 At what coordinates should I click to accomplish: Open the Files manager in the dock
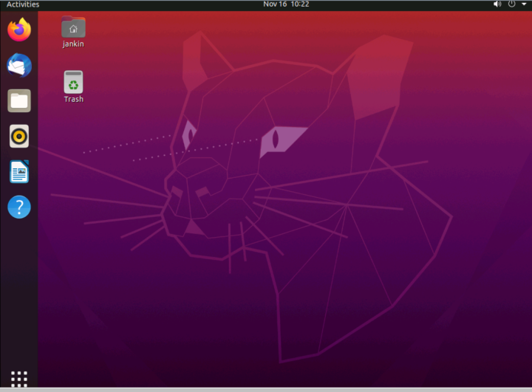point(19,100)
